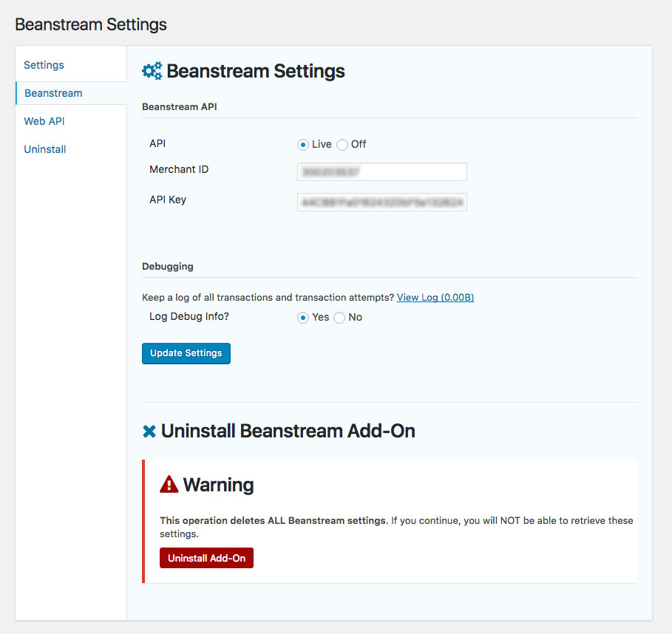Click the blue X icon beside Uninstall heading

149,432
